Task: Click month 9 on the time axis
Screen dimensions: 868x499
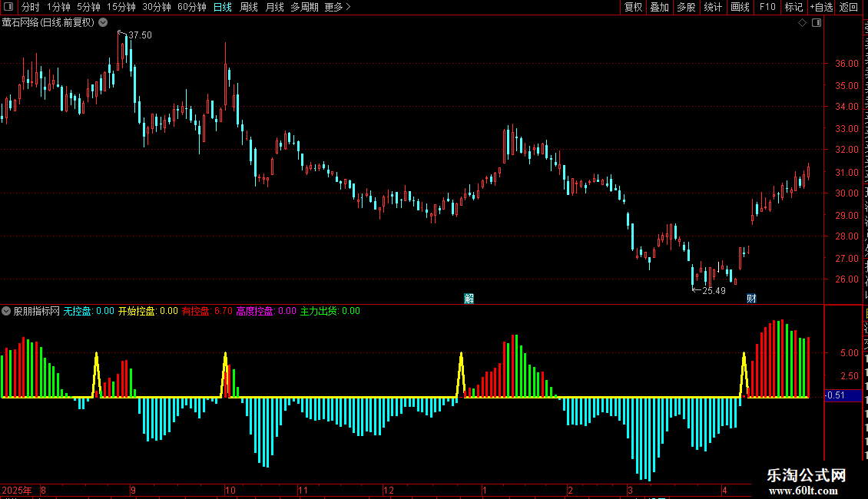Action: [134, 490]
